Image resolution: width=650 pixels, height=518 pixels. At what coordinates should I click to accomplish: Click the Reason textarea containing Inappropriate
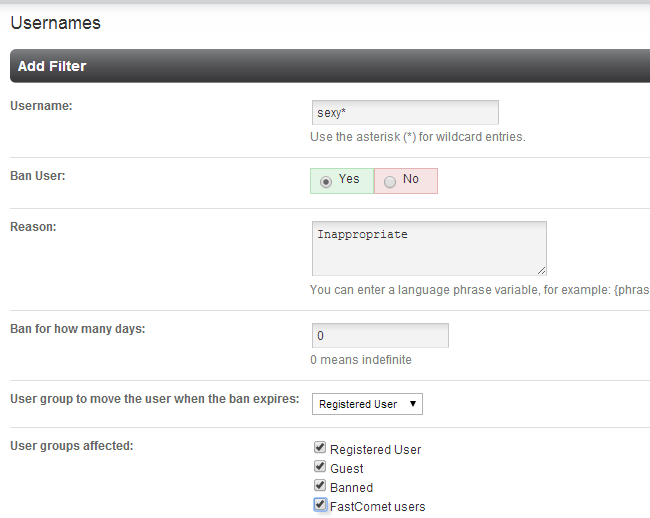click(429, 248)
